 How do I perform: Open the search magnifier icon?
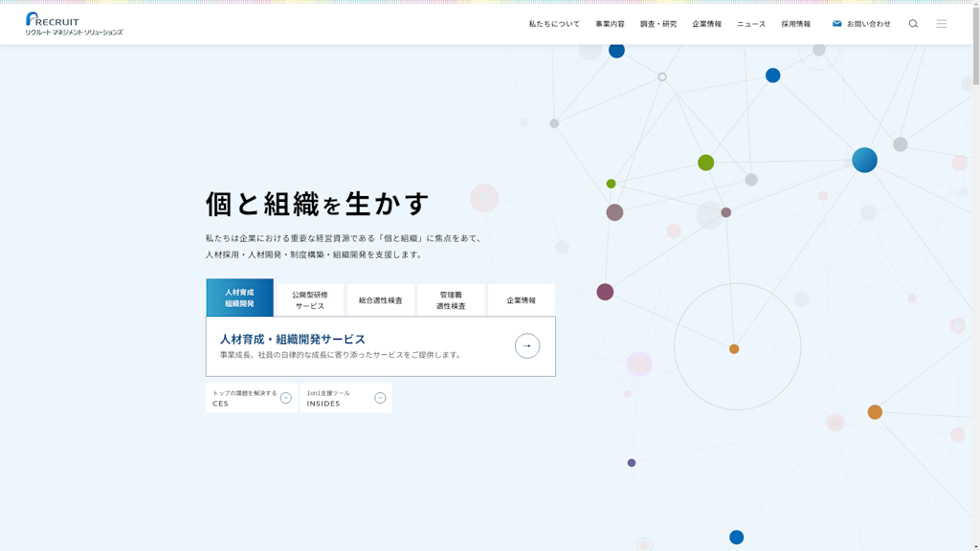click(x=913, y=24)
